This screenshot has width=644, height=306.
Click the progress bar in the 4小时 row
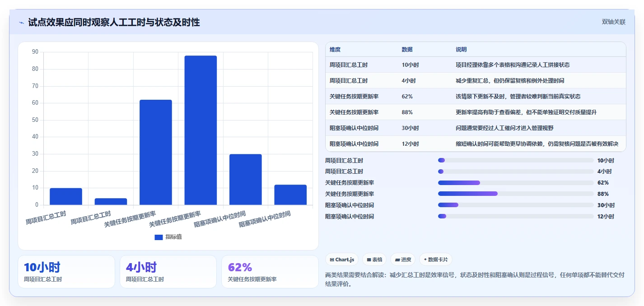(516, 172)
